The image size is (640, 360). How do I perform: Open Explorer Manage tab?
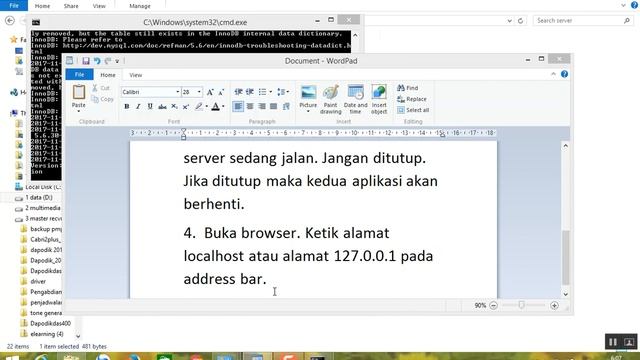click(x=140, y=6)
